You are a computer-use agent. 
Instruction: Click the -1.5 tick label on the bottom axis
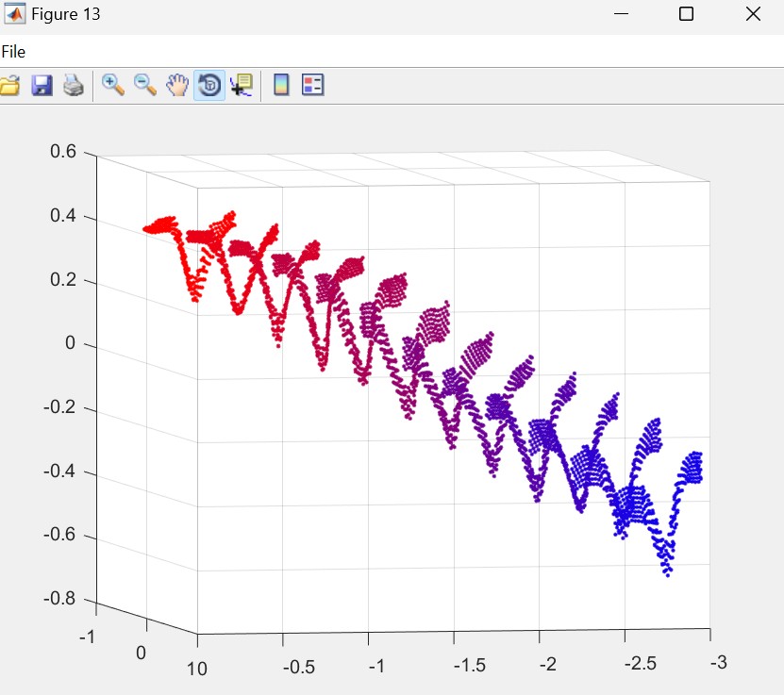pyautogui.click(x=469, y=666)
